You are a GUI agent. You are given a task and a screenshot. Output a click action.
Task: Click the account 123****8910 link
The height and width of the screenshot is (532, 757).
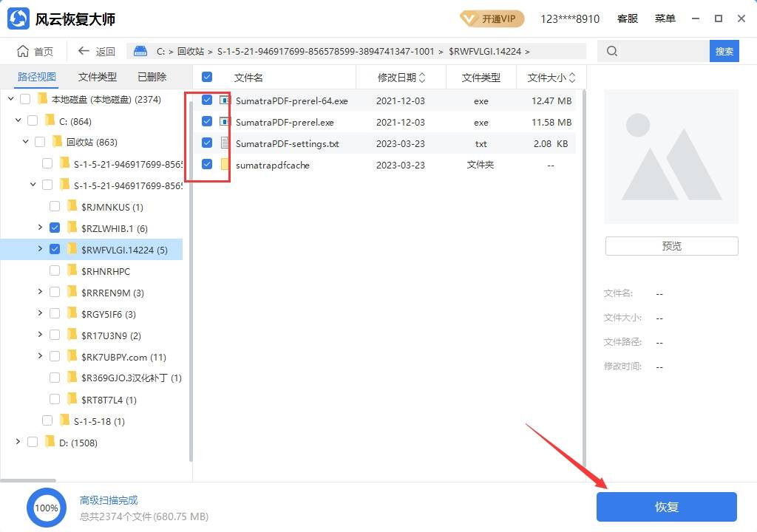coord(570,18)
